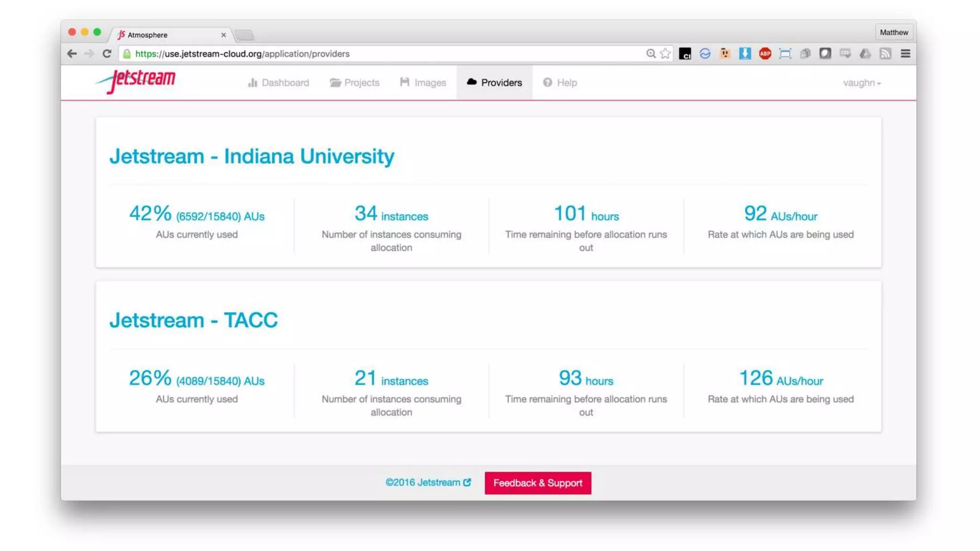Open the Chrome hamburger menu
This screenshot has width=980, height=551.
pos(905,54)
